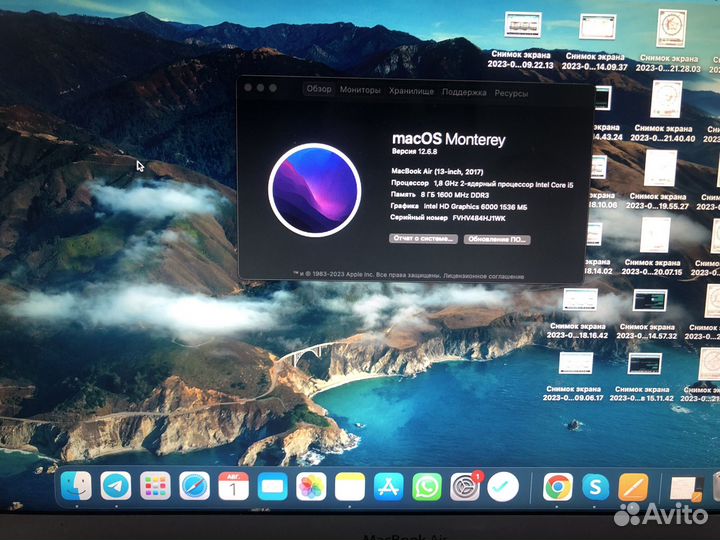Viewport: 720px width, 540px height.
Task: Open the Notes app in the Dock
Action: 350,487
